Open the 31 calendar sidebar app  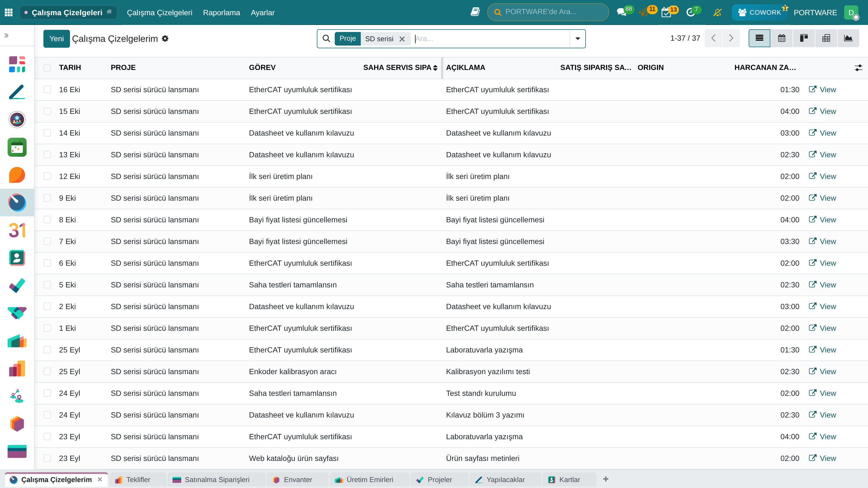pyautogui.click(x=17, y=230)
